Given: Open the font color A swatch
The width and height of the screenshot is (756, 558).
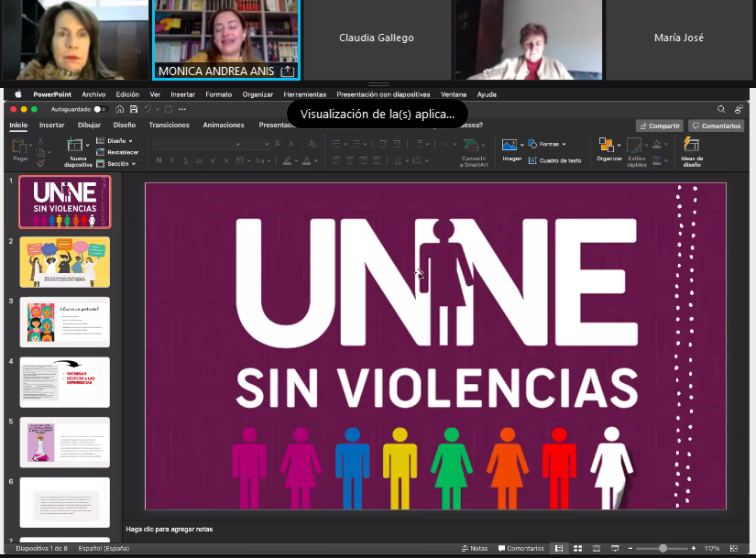Looking at the screenshot, I should [x=307, y=160].
